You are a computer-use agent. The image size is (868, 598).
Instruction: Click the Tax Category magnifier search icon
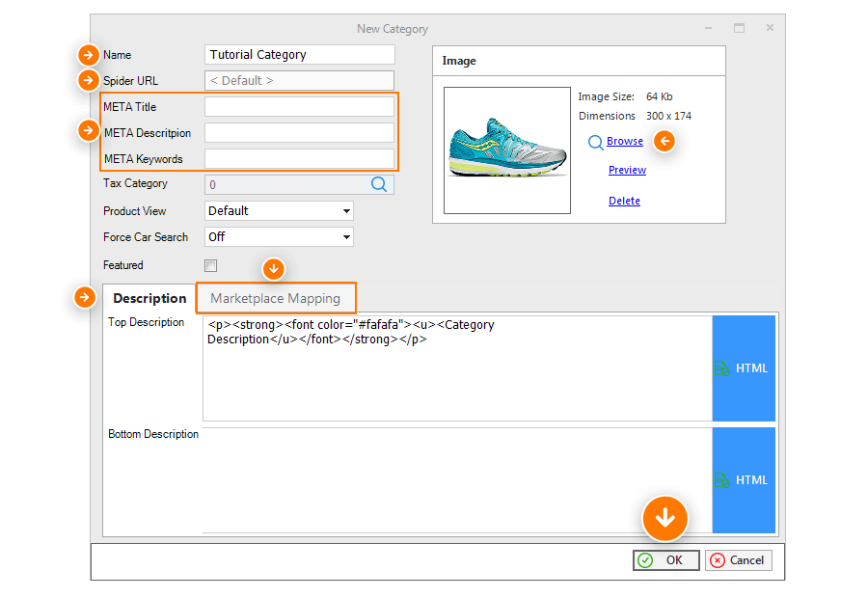pyautogui.click(x=379, y=184)
